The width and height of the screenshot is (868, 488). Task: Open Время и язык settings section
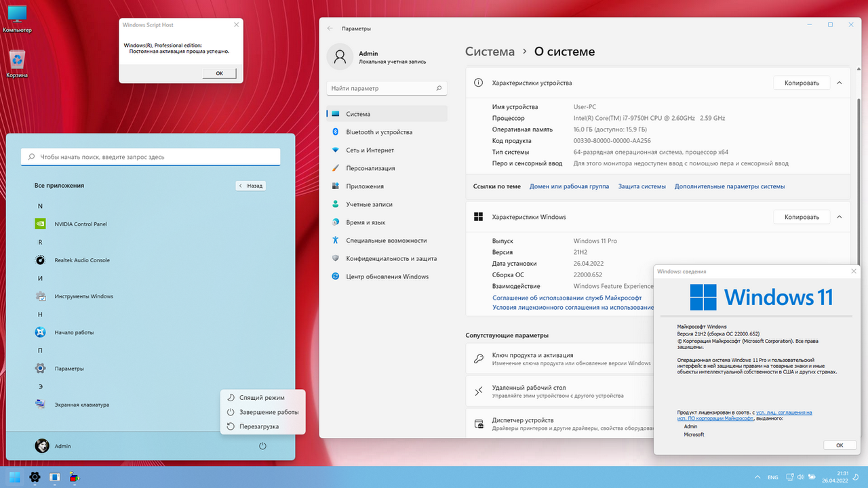point(387,222)
